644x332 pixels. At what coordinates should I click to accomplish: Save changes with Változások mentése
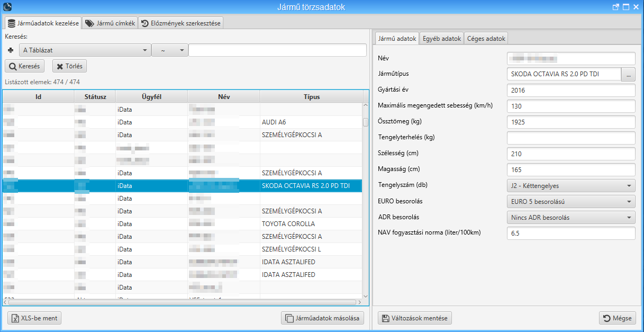click(415, 318)
